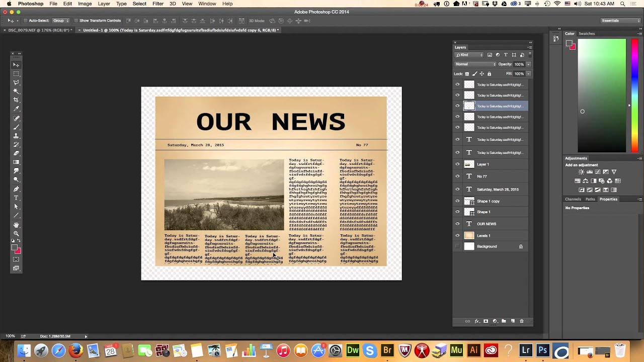Viewport: 644px width, 362px height.
Task: Switch to the DSC_0079.NEF document tab
Action: pyautogui.click(x=38, y=30)
